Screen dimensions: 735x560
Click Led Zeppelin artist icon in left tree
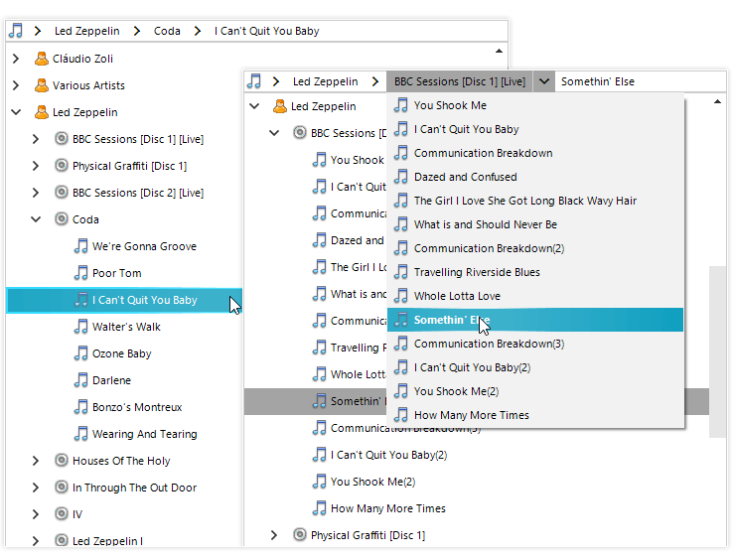point(42,112)
